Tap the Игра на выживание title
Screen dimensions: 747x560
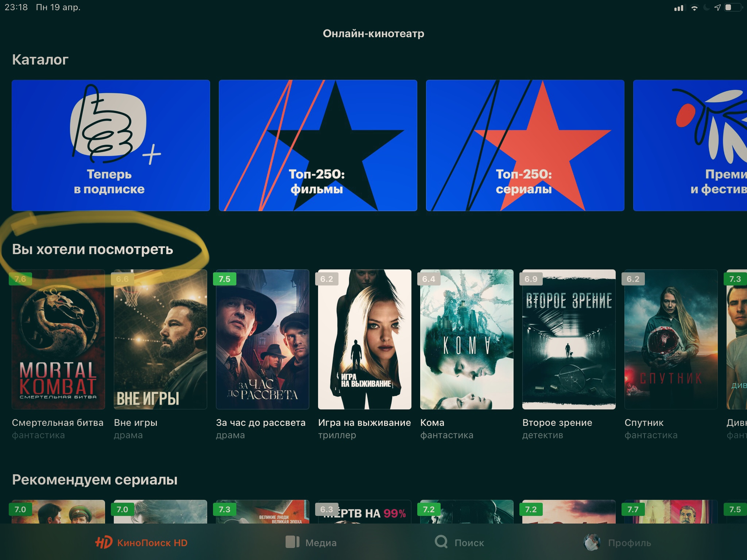[364, 423]
